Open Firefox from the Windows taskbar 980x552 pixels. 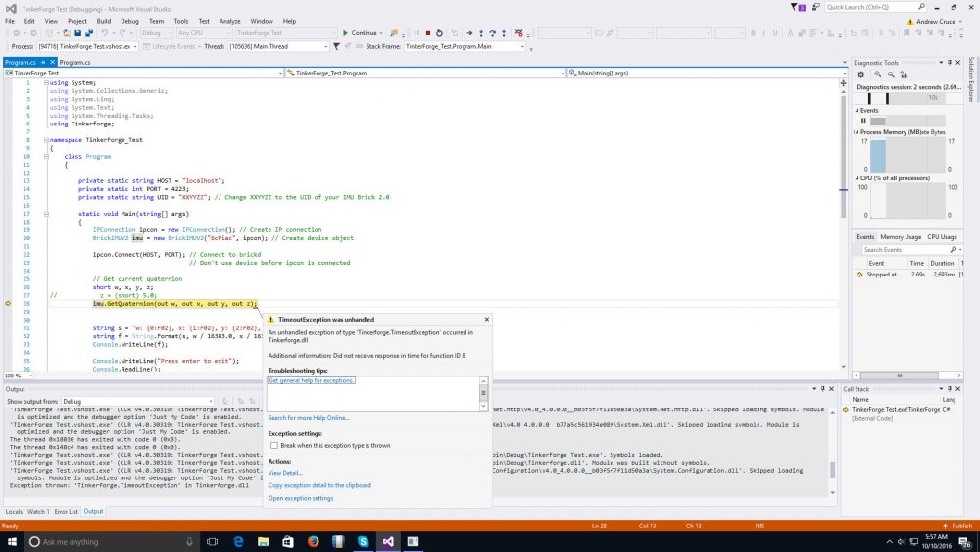click(x=313, y=541)
